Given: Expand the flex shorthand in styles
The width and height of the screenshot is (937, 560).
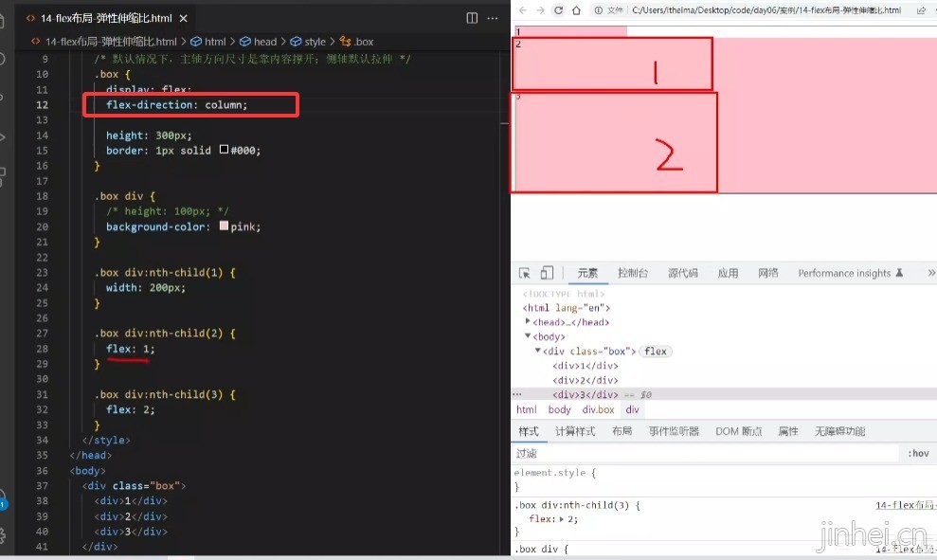Looking at the screenshot, I should [x=561, y=518].
